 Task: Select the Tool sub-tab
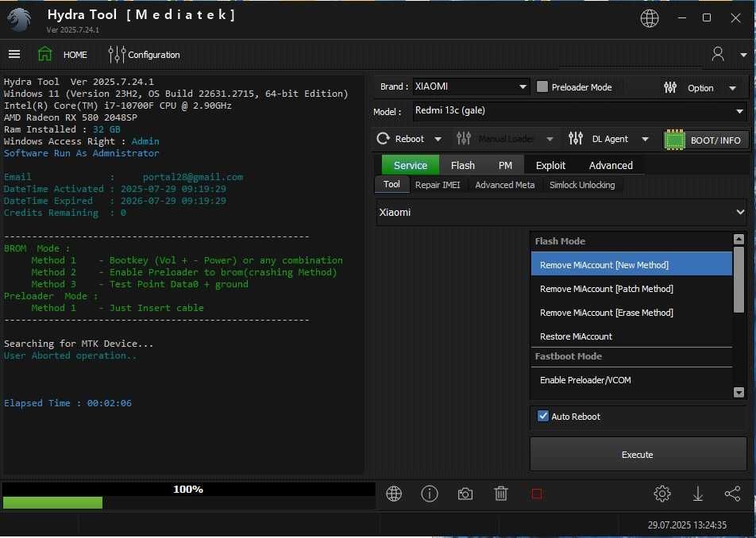392,184
